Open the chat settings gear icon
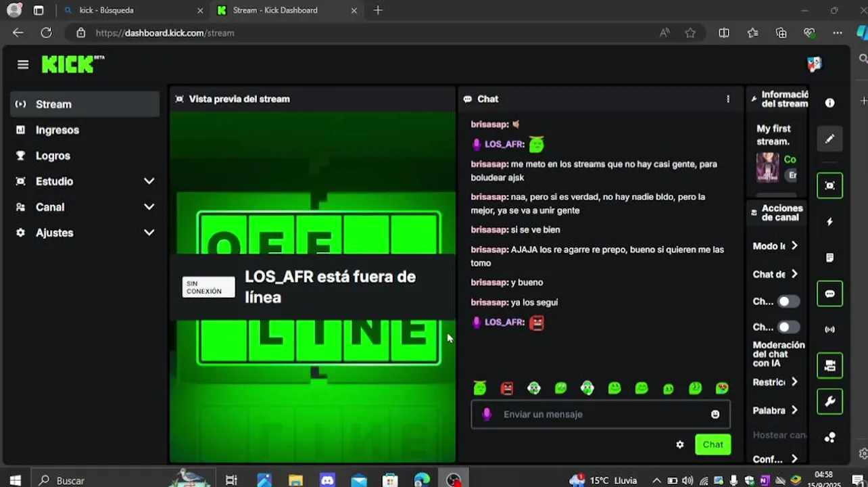 pyautogui.click(x=680, y=444)
